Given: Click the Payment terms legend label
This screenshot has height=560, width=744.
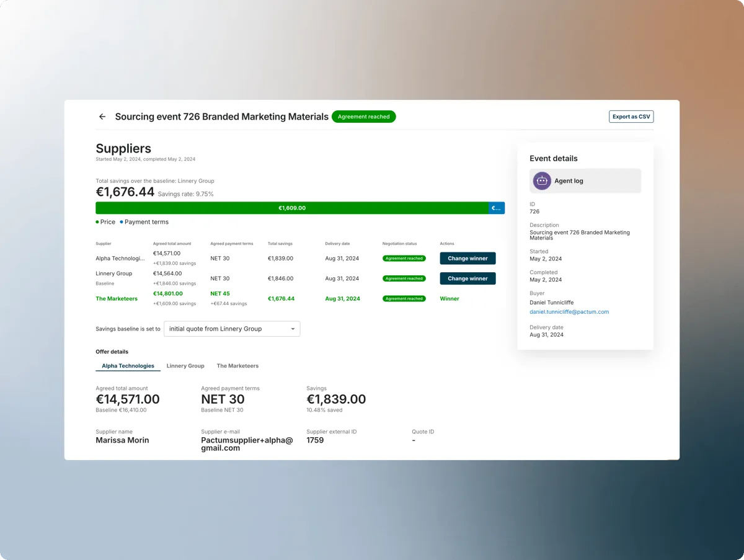Looking at the screenshot, I should [x=146, y=222].
